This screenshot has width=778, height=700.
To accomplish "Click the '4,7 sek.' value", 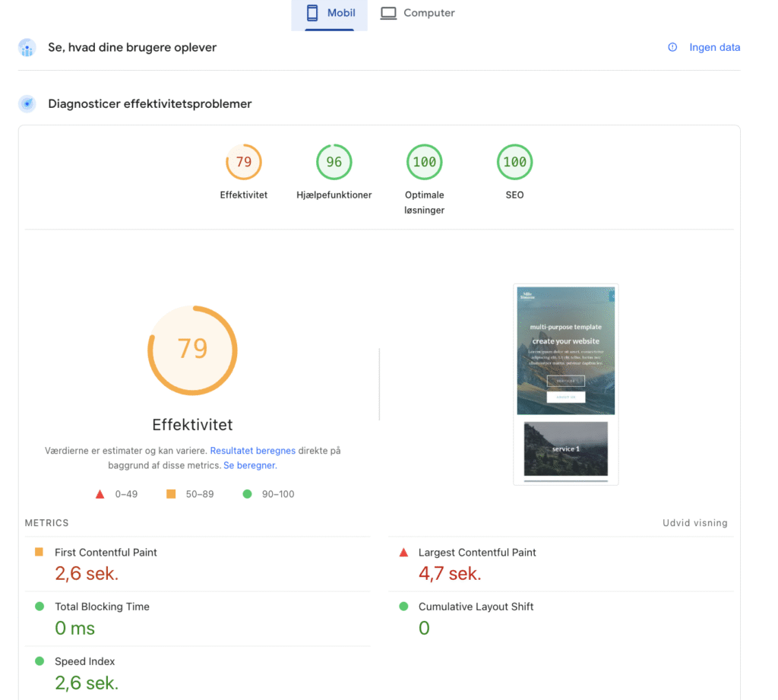I will (450, 574).
